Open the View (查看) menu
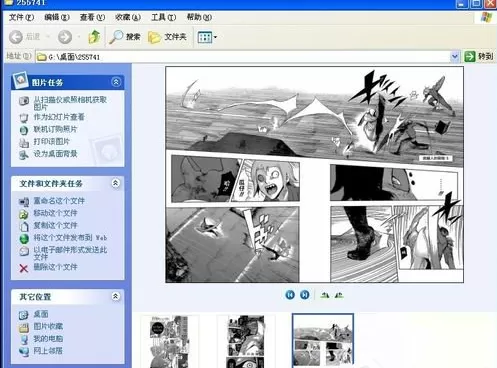Viewport: 497px width, 368px height. pyautogui.click(x=92, y=17)
